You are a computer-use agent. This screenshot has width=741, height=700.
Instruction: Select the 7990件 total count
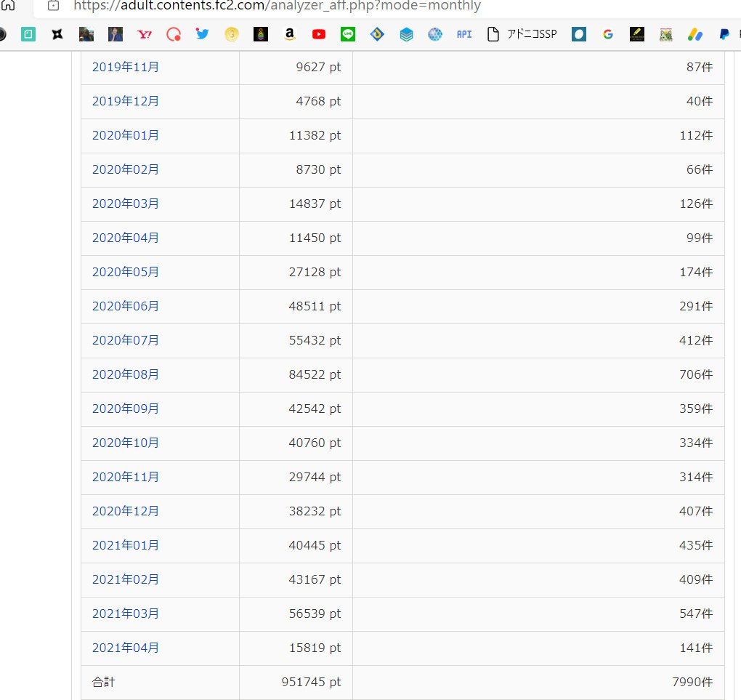692,682
